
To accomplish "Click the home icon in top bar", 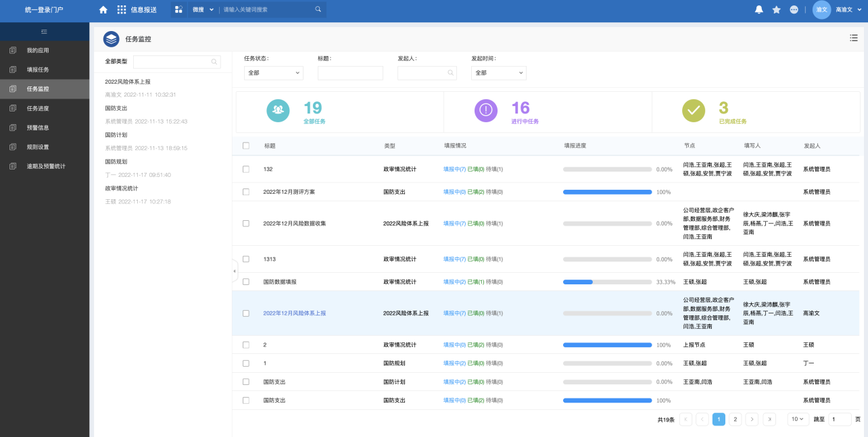I will point(103,9).
